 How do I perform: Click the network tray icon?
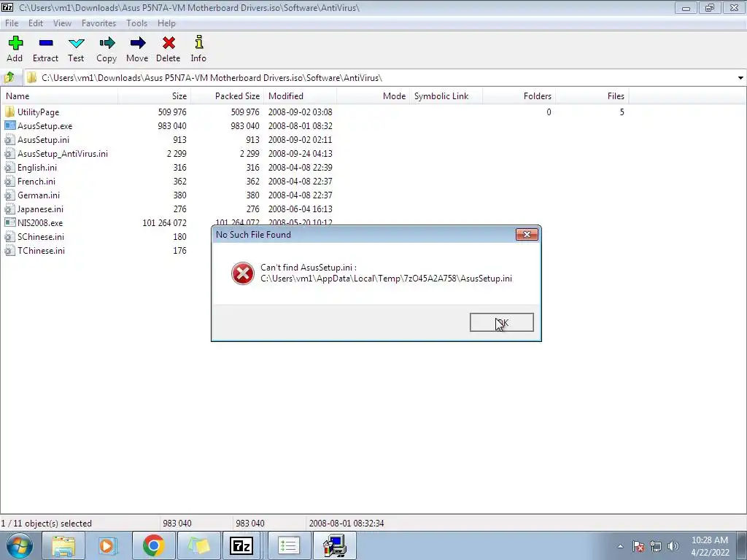[x=656, y=546]
